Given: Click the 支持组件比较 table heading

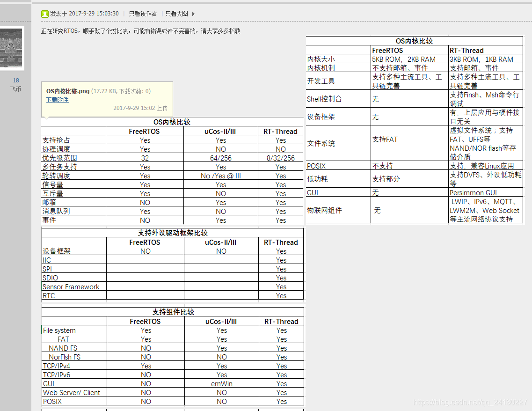Looking at the screenshot, I should (173, 312).
